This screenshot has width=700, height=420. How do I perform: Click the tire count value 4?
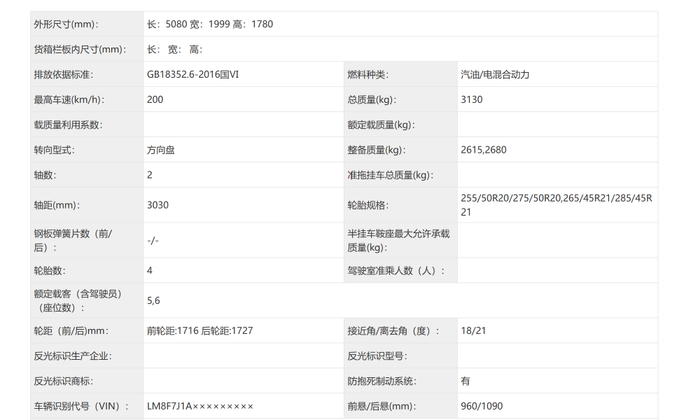point(150,270)
